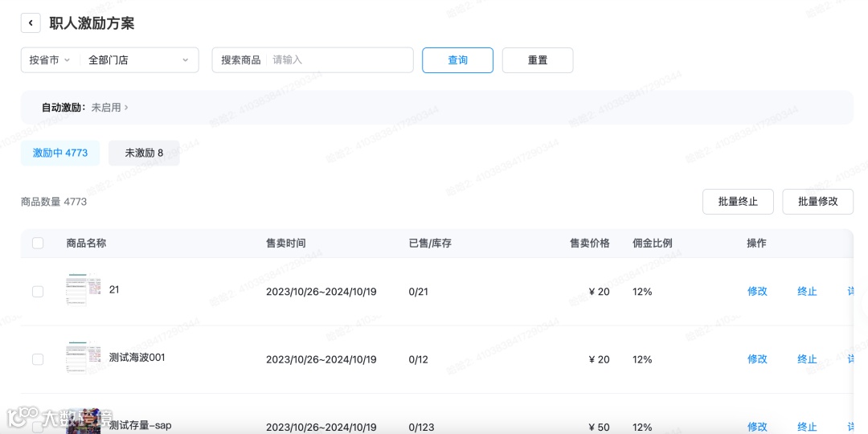The image size is (868, 434).
Task: Check the box for product 21
Action: pyautogui.click(x=38, y=291)
